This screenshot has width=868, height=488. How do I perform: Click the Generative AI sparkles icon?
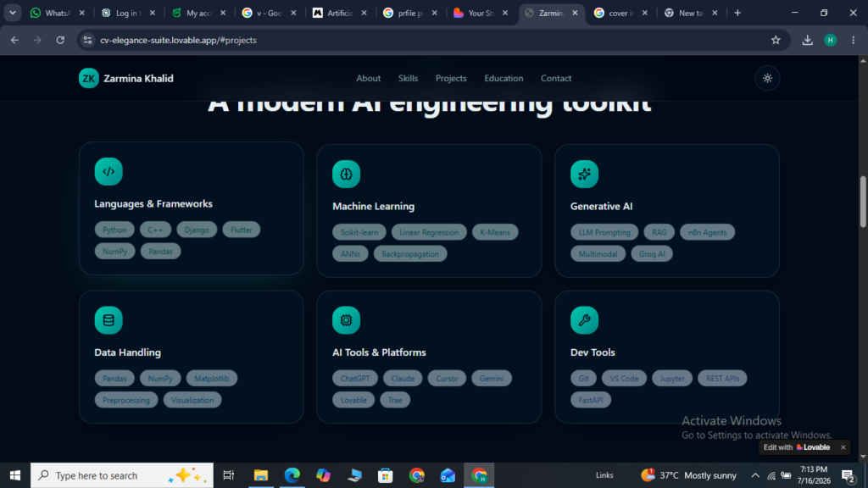coord(585,175)
